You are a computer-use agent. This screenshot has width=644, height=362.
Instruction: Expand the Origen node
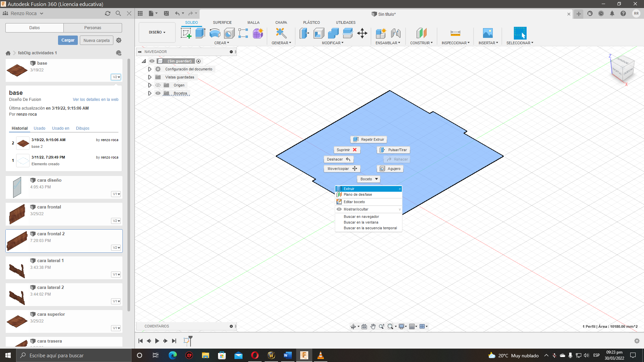(150, 85)
